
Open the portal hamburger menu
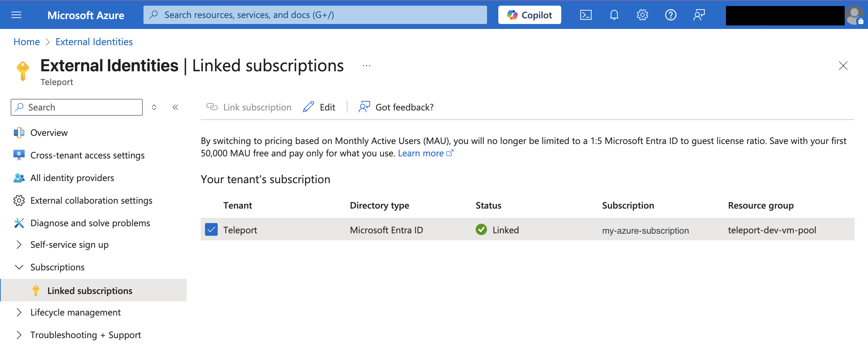[x=16, y=14]
